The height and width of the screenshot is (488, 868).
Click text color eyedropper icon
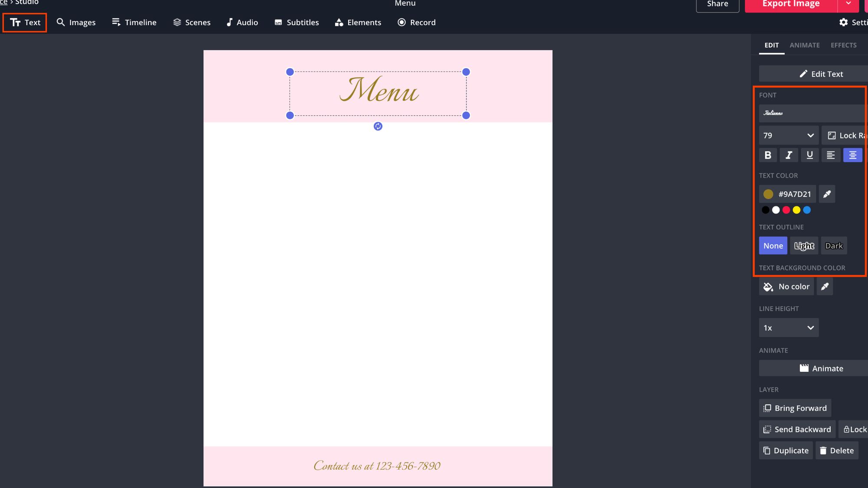[827, 194]
